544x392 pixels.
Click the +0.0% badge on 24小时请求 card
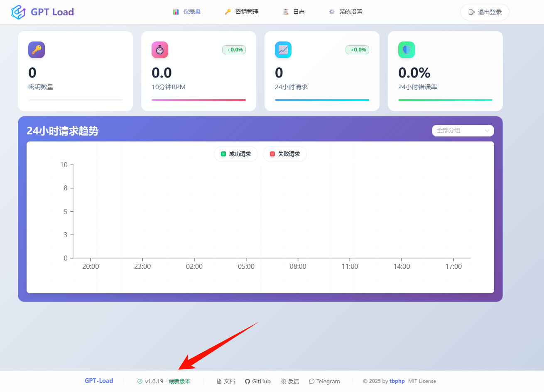coord(358,50)
